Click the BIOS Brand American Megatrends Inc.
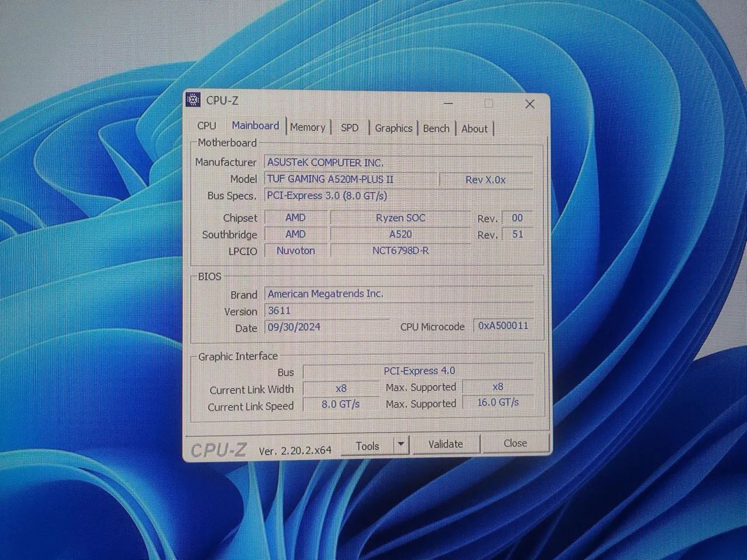This screenshot has height=560, width=747. tap(399, 294)
